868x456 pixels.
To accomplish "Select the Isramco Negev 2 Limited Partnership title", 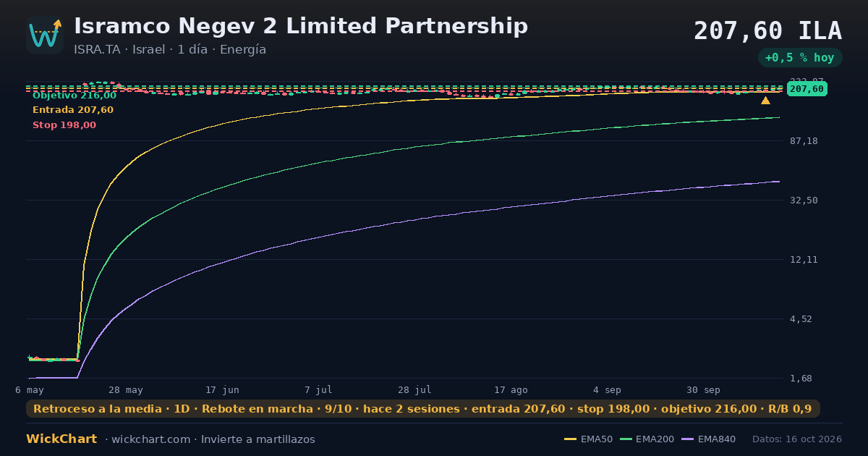I will pos(301,26).
